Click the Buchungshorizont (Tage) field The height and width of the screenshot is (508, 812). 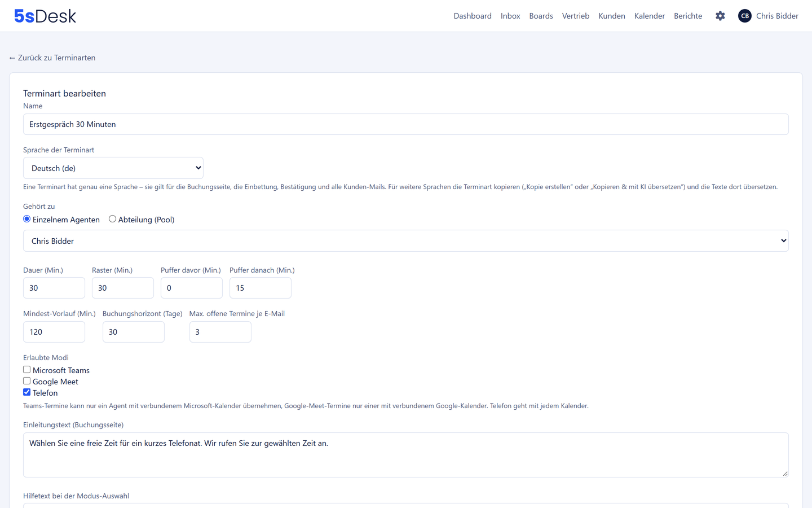134,332
